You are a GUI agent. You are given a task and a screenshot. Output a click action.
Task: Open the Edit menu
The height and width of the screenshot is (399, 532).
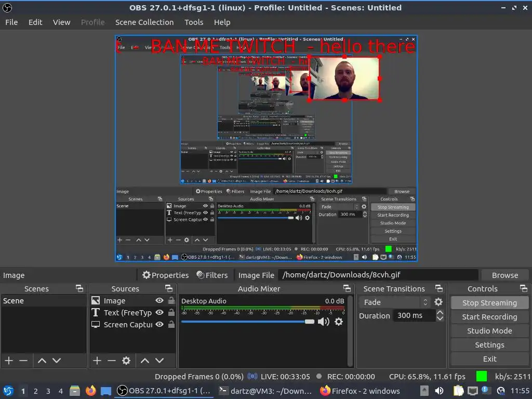(x=35, y=22)
